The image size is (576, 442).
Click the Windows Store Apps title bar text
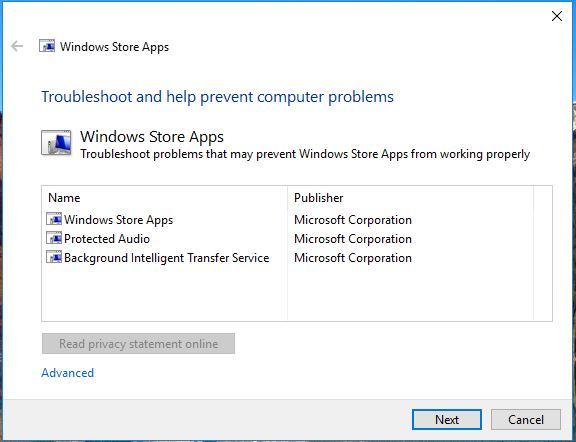[114, 47]
